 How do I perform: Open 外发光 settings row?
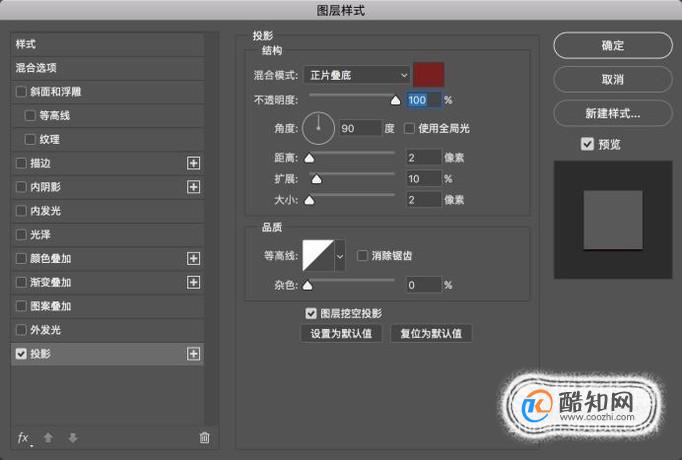tap(107, 330)
